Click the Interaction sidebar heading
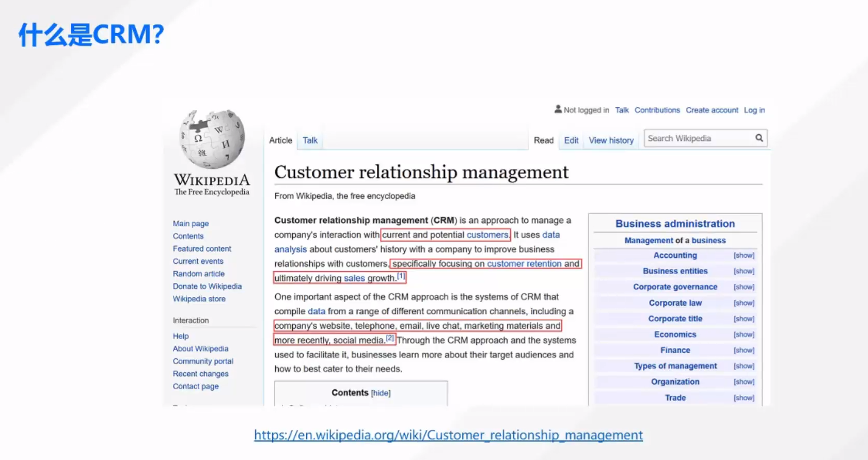This screenshot has height=460, width=868. 191,321
